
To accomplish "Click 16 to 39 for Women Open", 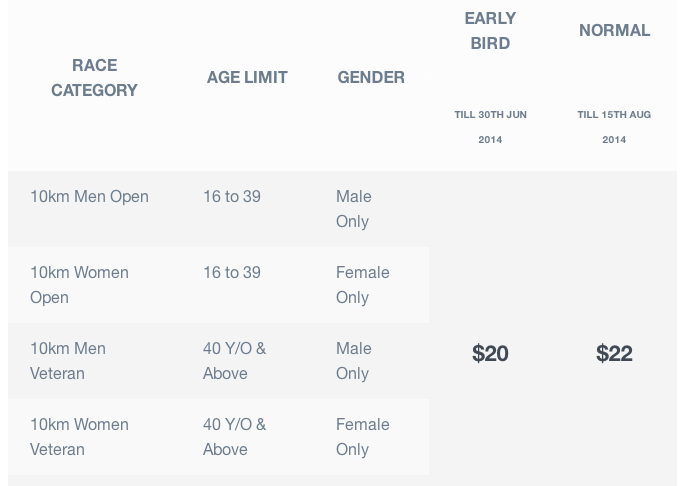I will [232, 273].
